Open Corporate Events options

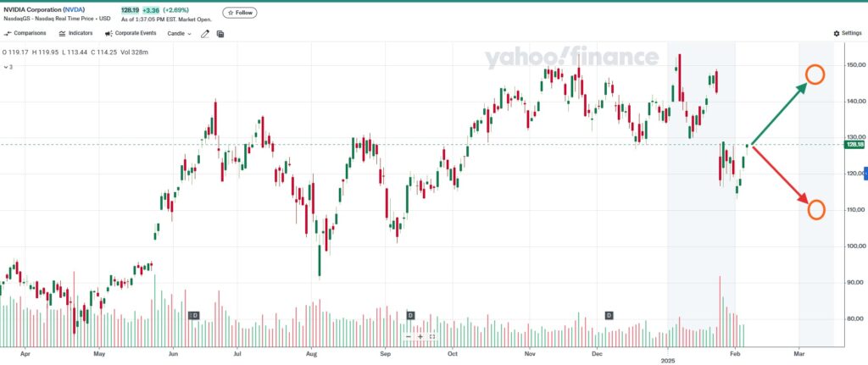pos(130,34)
